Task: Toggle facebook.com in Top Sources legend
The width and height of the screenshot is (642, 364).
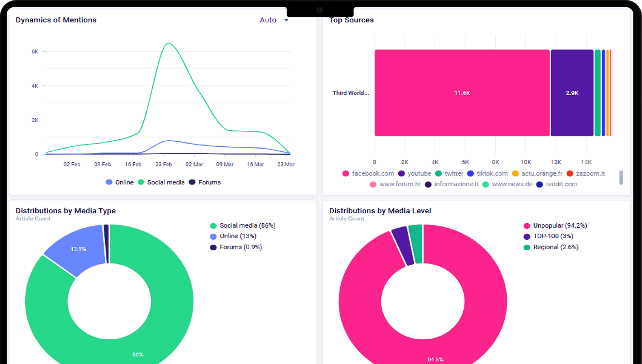Action: (x=368, y=173)
